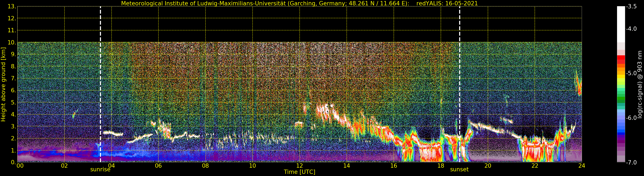Click the time axis tick "10"
The height and width of the screenshot is (176, 644).
252,166
